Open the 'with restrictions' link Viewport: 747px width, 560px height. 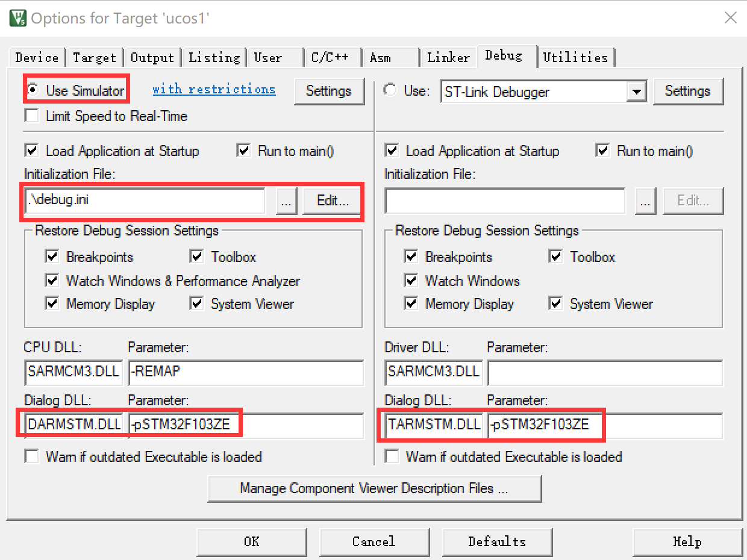click(214, 89)
